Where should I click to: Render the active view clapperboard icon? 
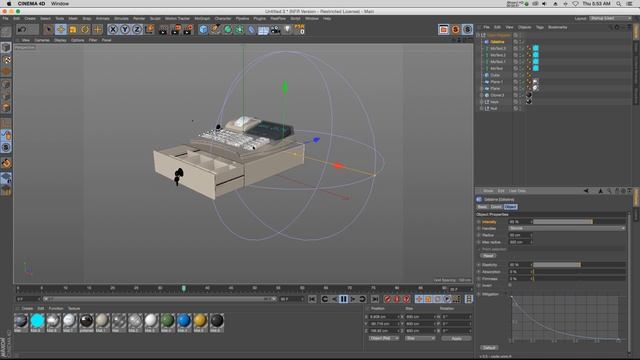pyautogui.click(x=163, y=29)
